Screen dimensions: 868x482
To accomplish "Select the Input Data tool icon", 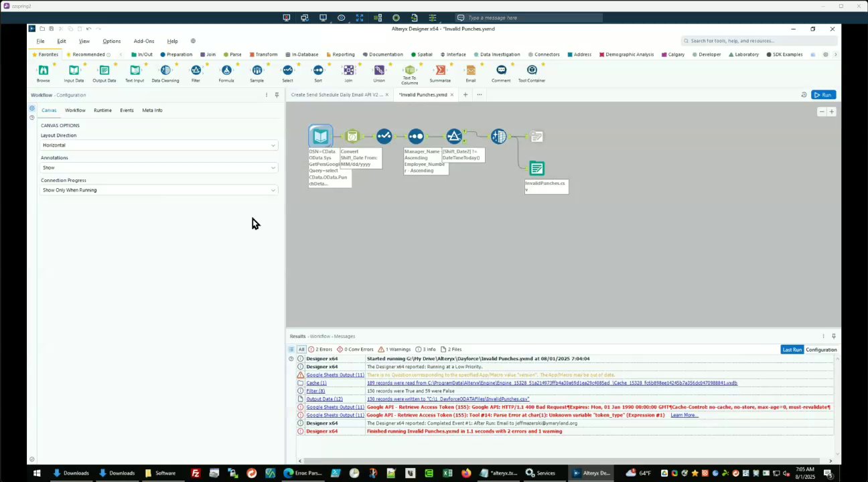I will tap(74, 70).
